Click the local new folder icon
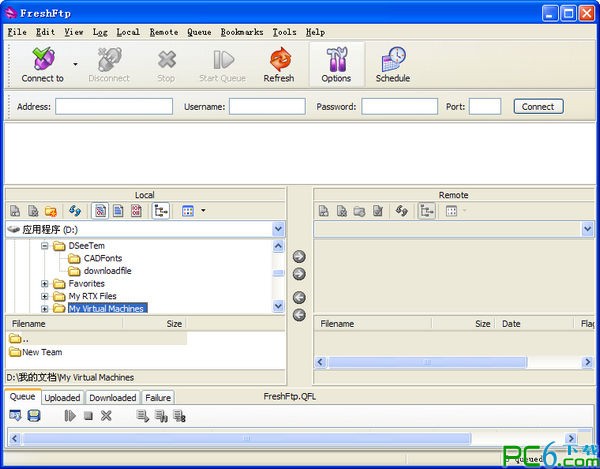Viewport: 600px width, 469px height. click(50, 211)
